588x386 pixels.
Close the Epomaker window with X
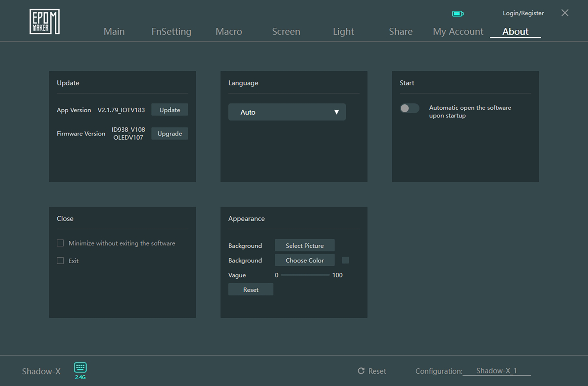[x=564, y=13]
